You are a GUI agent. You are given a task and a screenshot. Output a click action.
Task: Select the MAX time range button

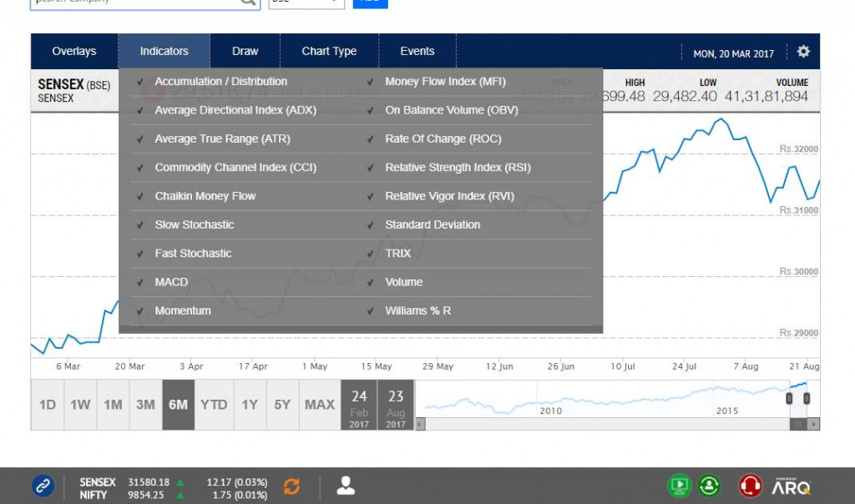pos(319,405)
